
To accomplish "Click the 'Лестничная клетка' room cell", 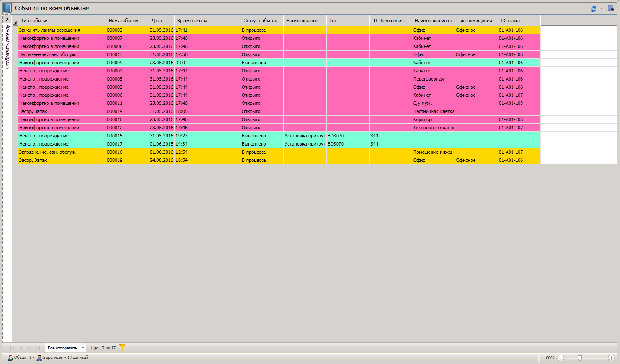I will [x=433, y=111].
